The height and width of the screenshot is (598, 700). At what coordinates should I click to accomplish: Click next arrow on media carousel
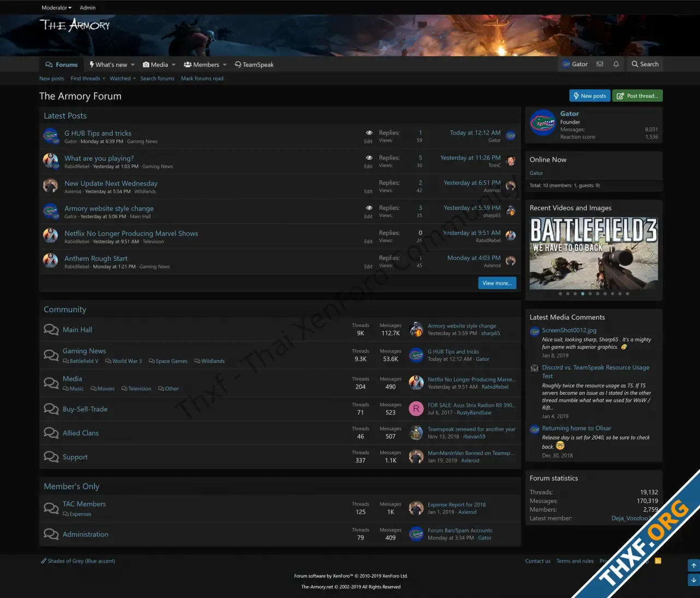650,254
